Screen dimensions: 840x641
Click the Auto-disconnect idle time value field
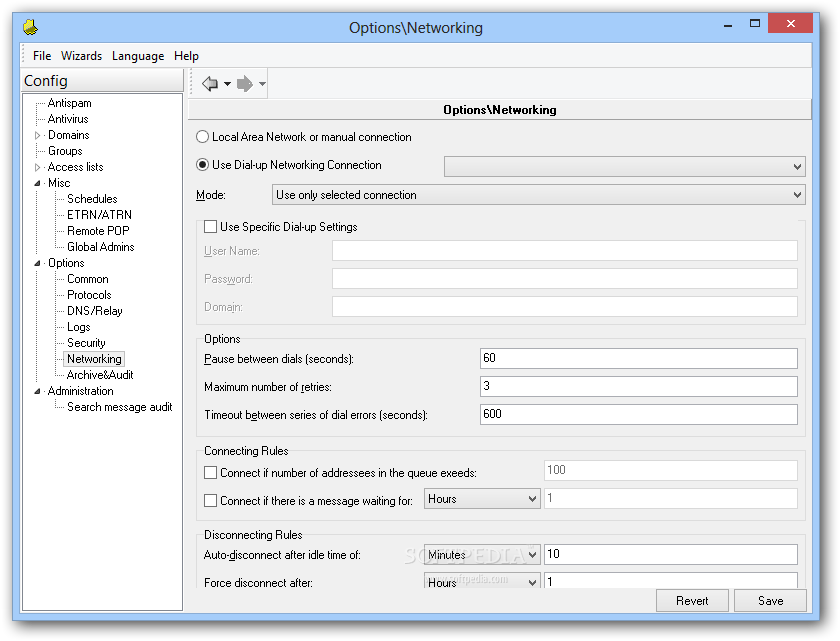(x=671, y=554)
